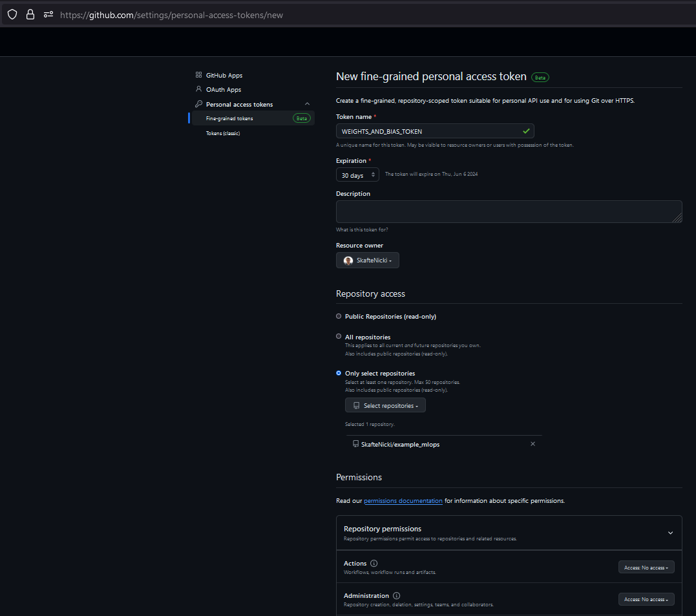The width and height of the screenshot is (696, 616).
Task: Click the padlock site security icon
Action: [30, 15]
